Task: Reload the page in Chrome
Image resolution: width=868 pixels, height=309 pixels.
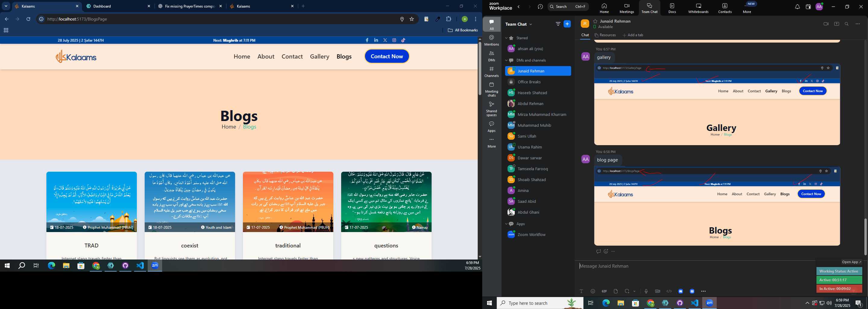Action: click(29, 19)
